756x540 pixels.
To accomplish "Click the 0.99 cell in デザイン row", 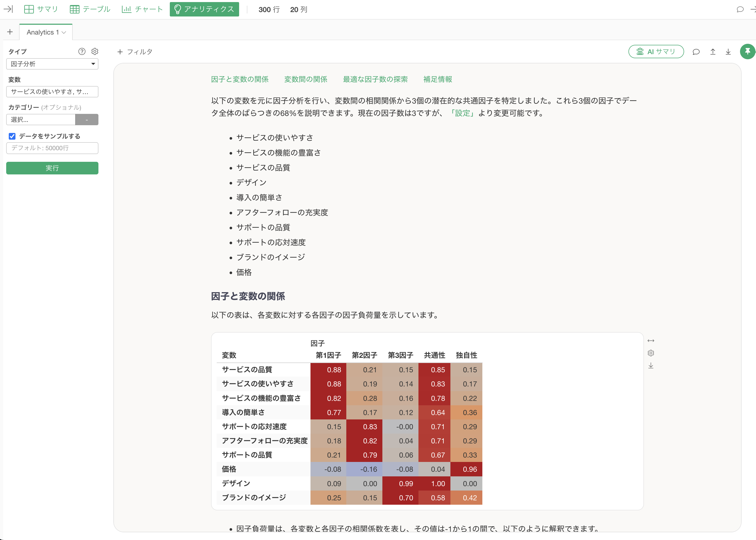I will point(400,484).
